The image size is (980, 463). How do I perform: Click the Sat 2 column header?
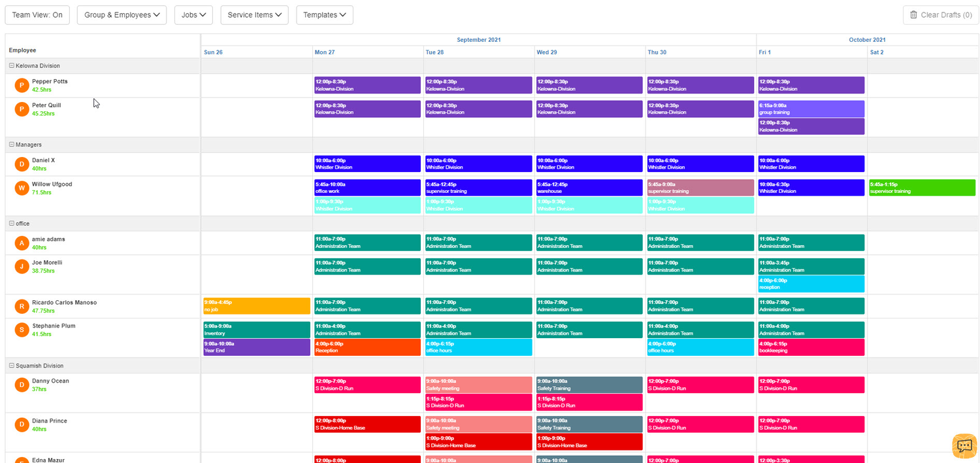click(877, 52)
